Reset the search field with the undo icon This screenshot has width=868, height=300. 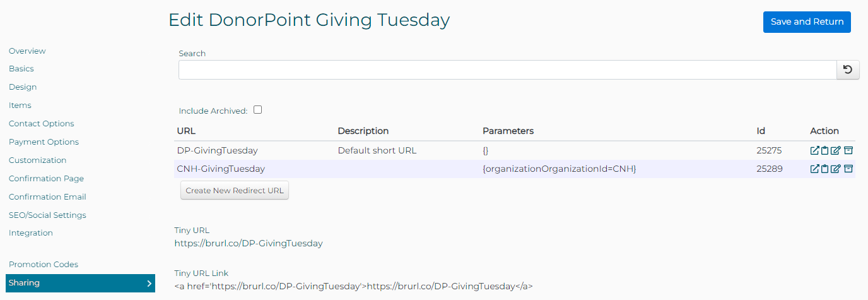[x=848, y=69]
